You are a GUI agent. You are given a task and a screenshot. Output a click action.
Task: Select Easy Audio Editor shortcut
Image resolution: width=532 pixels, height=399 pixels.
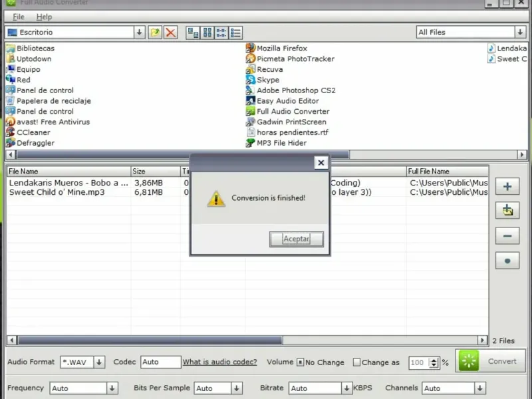(x=282, y=101)
